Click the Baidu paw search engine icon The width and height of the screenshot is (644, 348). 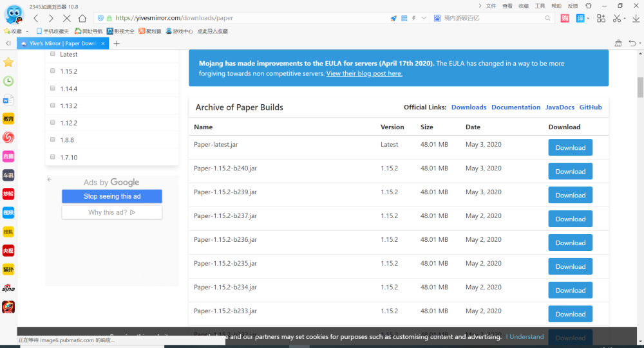point(437,18)
